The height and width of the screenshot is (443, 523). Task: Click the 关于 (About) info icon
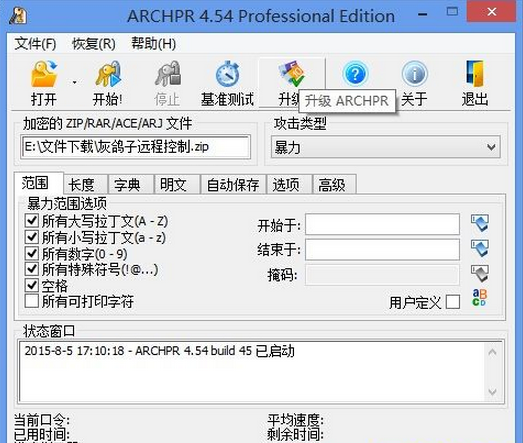coord(414,74)
